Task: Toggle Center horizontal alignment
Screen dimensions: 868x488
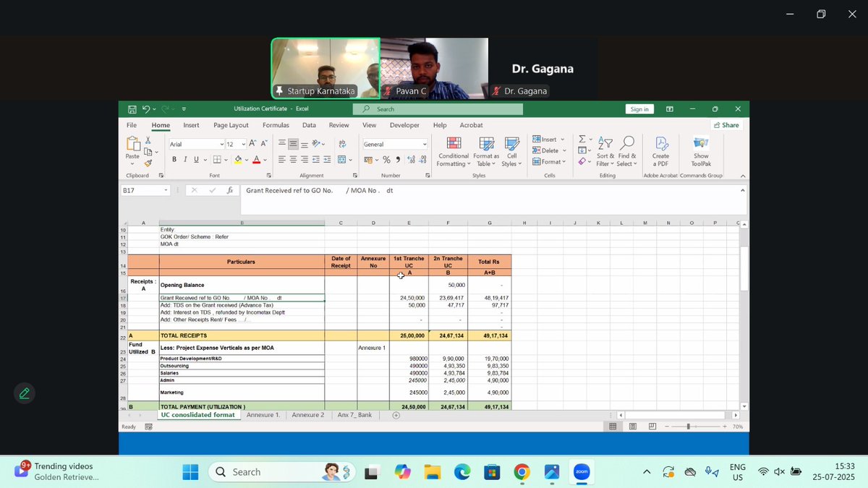Action: click(x=294, y=160)
